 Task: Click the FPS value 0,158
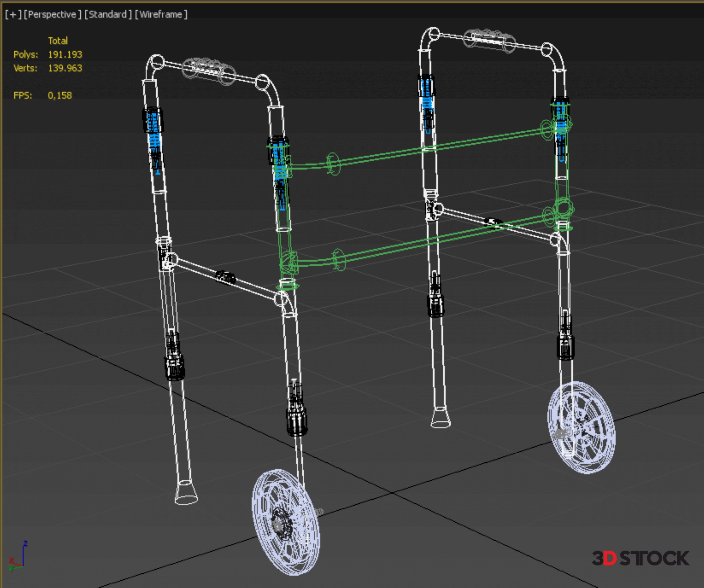(60, 96)
